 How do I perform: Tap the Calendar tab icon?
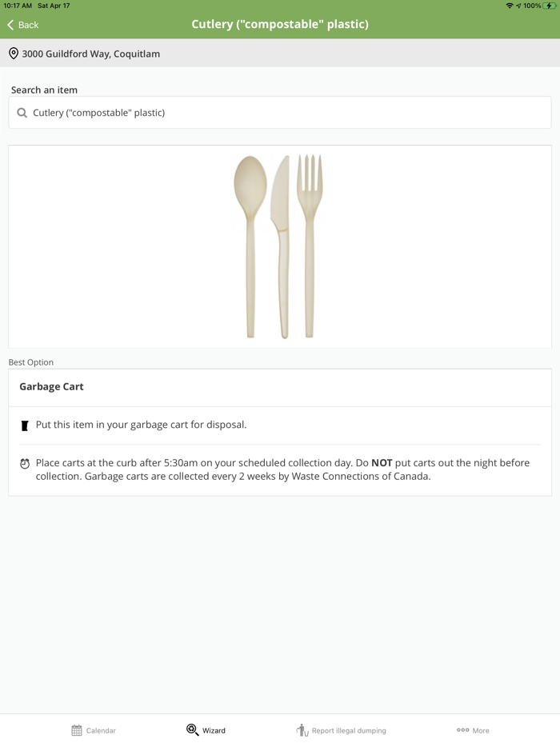(77, 730)
